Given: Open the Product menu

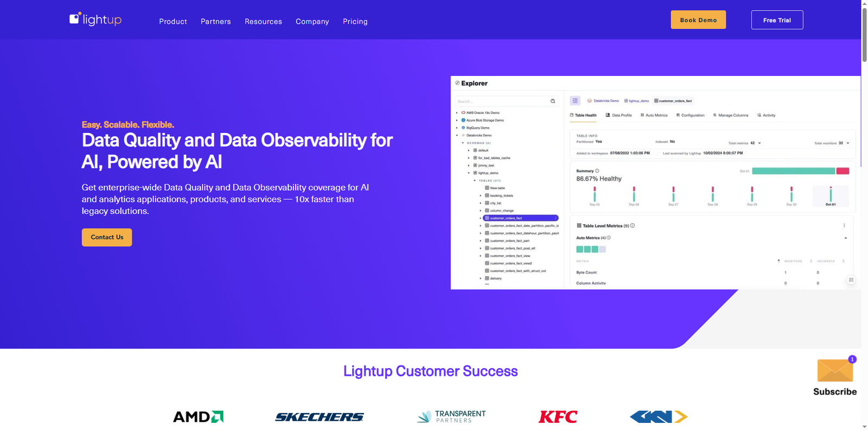Looking at the screenshot, I should pyautogui.click(x=173, y=22).
